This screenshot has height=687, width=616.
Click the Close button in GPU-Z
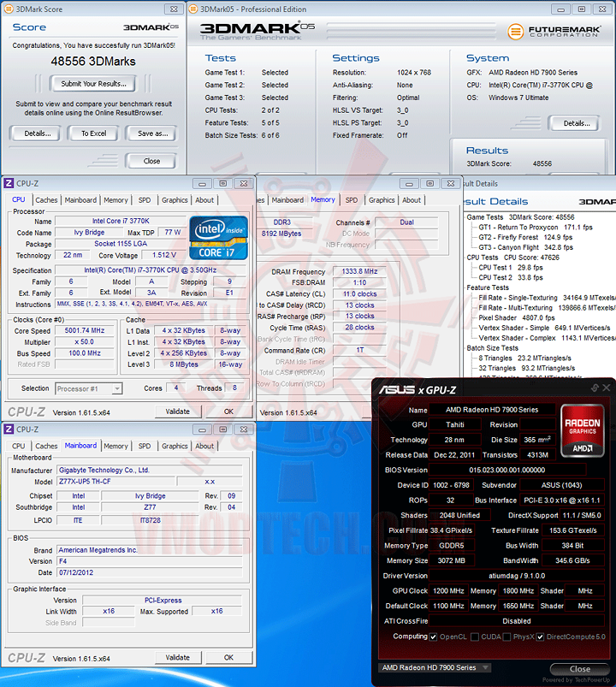(x=579, y=669)
